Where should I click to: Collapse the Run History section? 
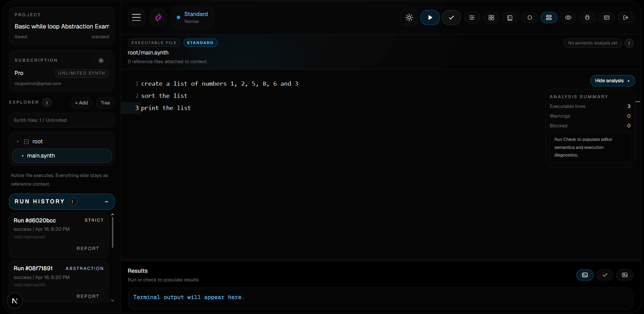(x=106, y=202)
